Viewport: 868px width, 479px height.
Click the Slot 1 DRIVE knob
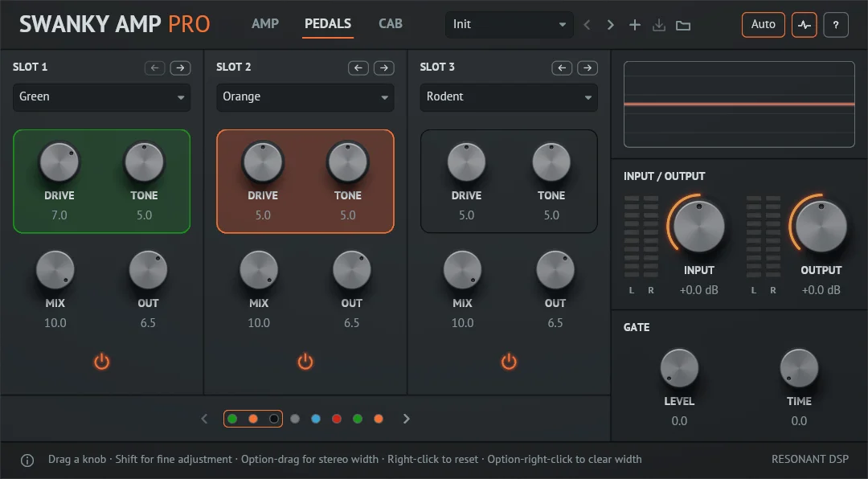coord(59,162)
